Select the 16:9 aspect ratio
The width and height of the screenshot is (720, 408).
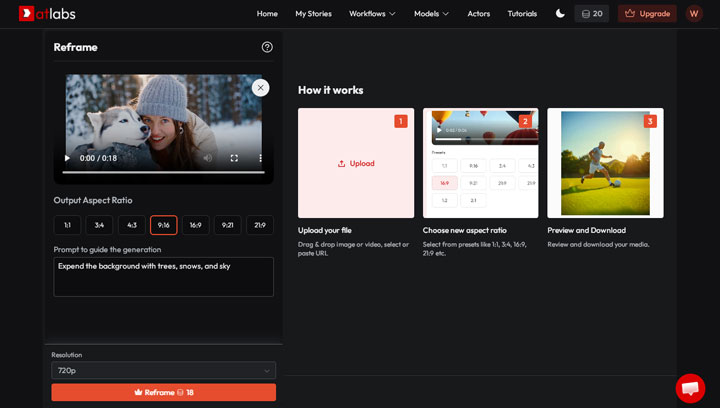click(x=196, y=225)
